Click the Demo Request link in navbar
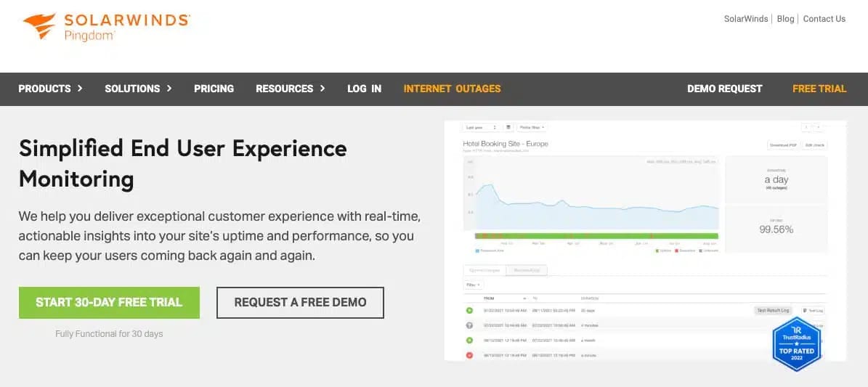868x387 pixels. [724, 89]
